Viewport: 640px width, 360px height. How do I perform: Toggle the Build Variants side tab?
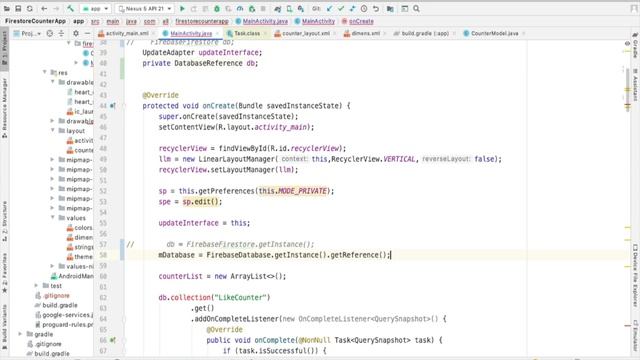pos(4,327)
